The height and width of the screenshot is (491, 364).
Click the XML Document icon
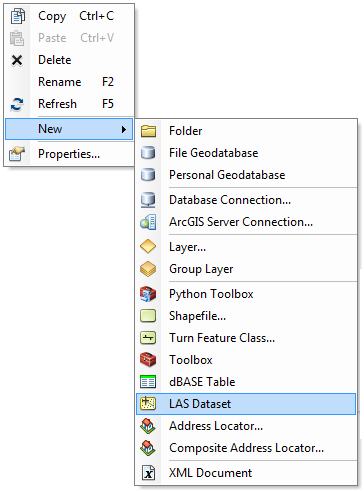coord(149,473)
